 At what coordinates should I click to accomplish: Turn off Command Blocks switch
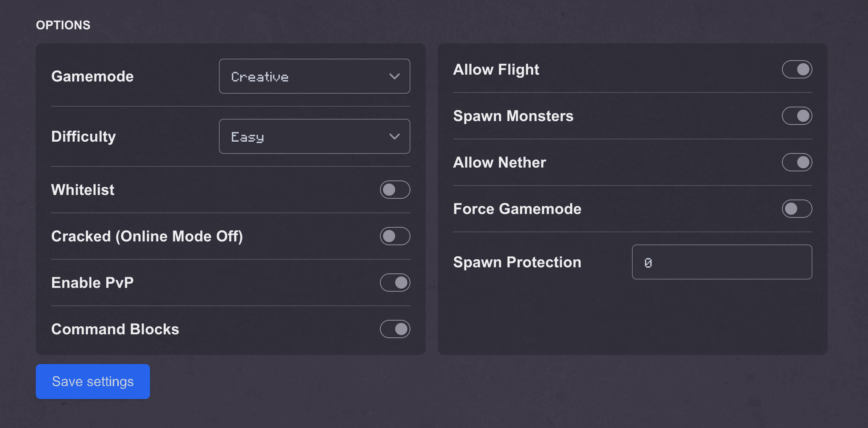pos(395,329)
